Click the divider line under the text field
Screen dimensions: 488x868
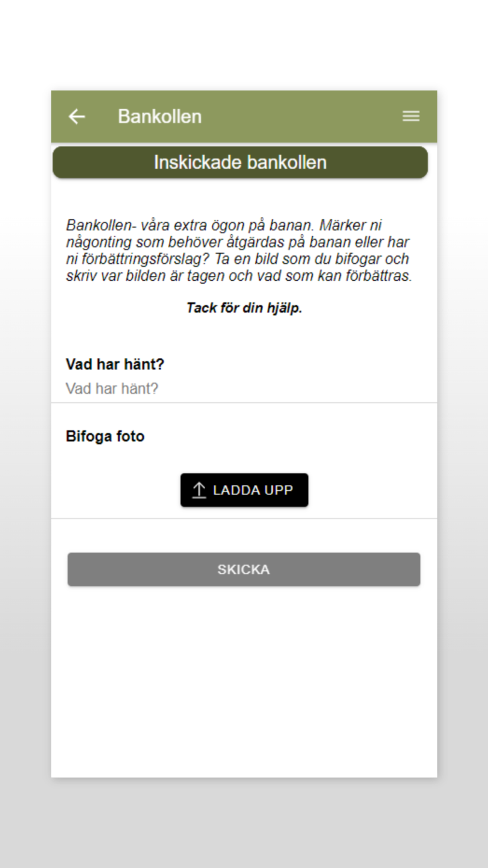click(x=244, y=403)
